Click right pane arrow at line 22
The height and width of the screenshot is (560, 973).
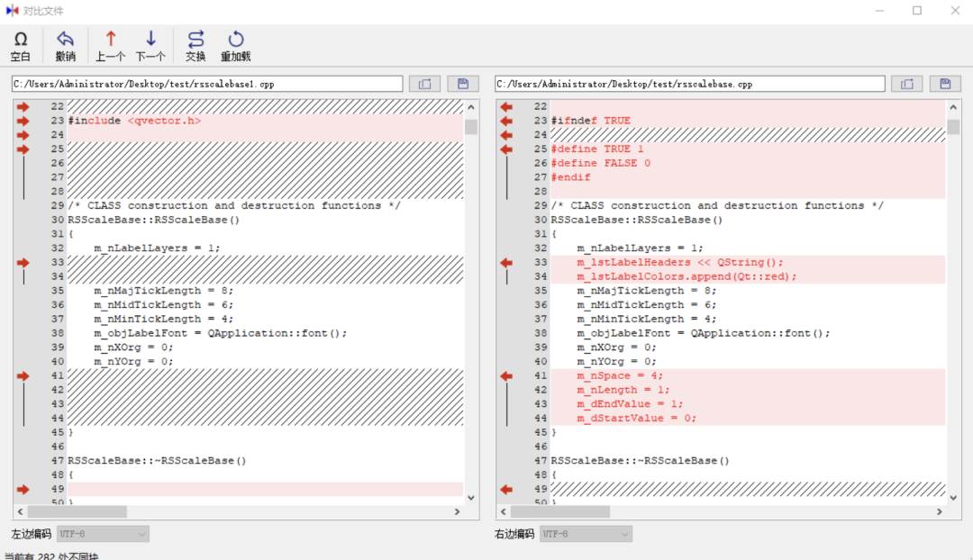(506, 106)
